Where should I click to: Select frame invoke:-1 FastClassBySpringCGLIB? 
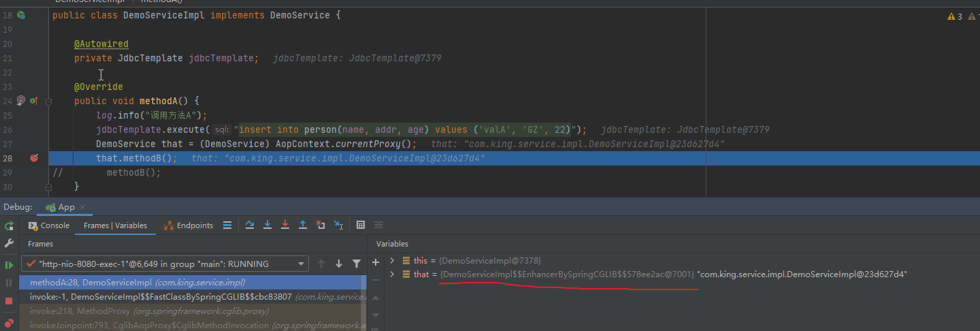click(x=193, y=296)
